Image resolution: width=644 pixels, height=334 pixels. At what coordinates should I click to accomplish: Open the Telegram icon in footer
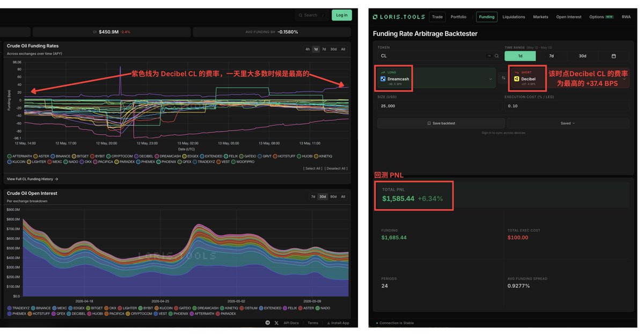coord(267,323)
